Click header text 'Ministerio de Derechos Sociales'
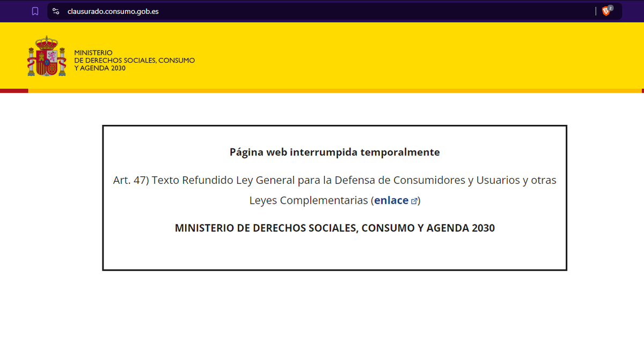The height and width of the screenshot is (357, 644). coord(134,61)
